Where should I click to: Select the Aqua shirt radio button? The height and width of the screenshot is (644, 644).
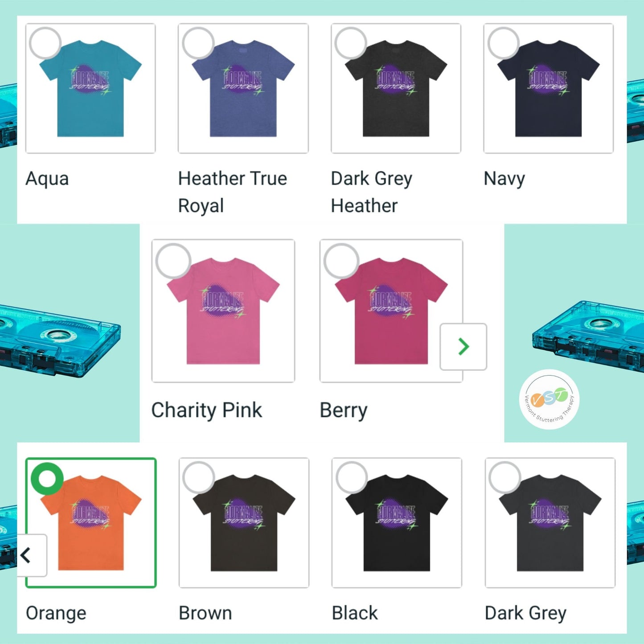click(x=45, y=43)
